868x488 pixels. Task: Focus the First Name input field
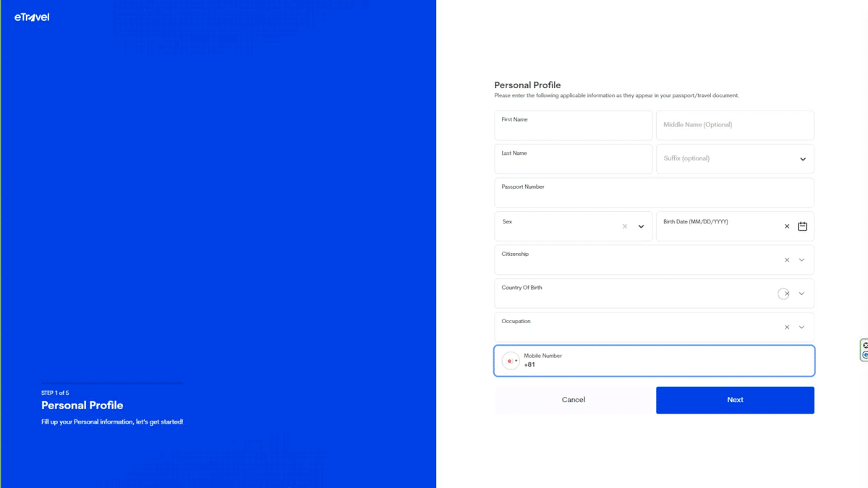574,125
